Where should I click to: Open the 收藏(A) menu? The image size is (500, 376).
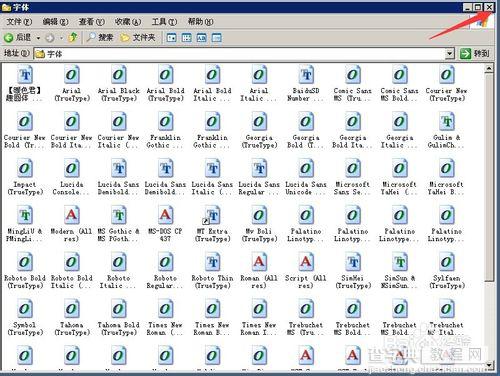[128, 22]
